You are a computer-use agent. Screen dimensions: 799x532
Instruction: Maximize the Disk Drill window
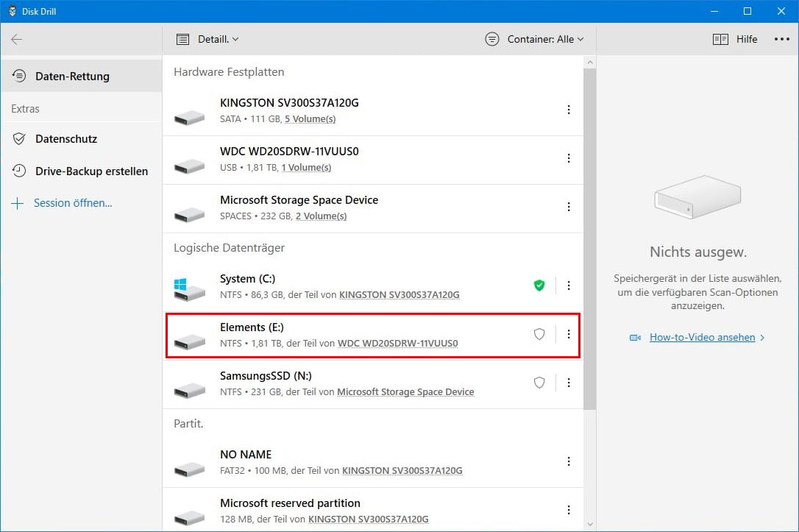tap(747, 11)
